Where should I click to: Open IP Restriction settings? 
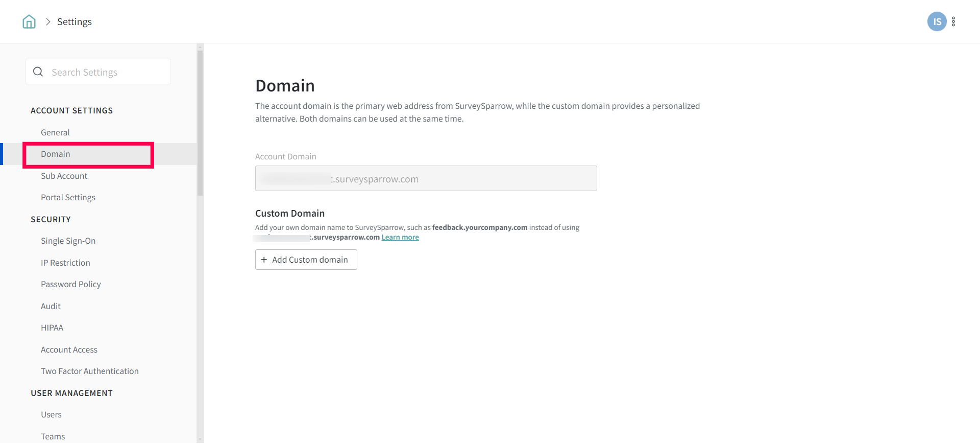pos(65,263)
